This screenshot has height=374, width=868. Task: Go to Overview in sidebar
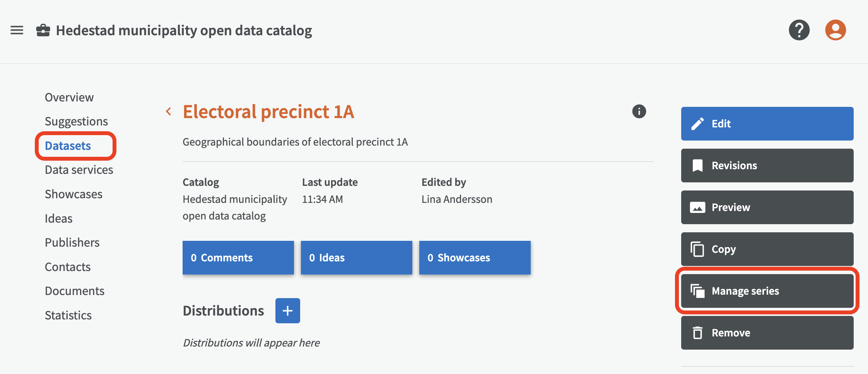(69, 97)
